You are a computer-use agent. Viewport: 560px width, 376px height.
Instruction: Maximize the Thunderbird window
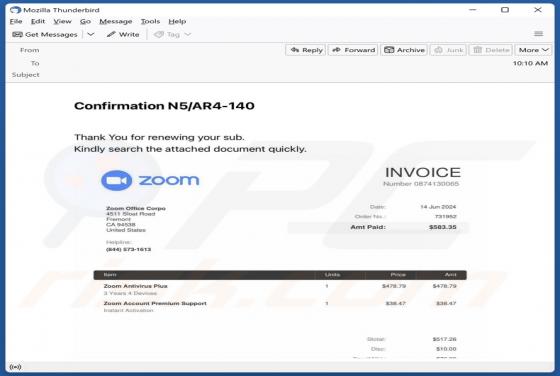coord(505,10)
